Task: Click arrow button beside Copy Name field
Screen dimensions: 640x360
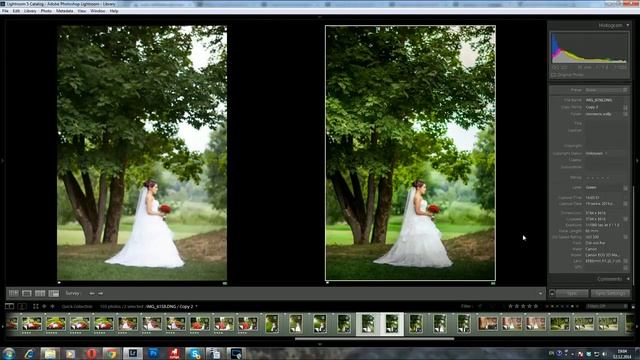Action: [x=625, y=107]
